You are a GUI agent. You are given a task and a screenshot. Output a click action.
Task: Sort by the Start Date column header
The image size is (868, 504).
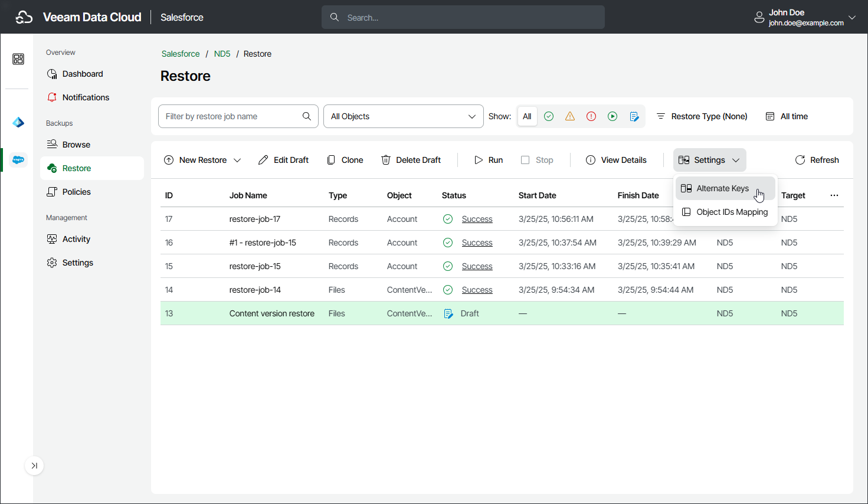pyautogui.click(x=537, y=195)
